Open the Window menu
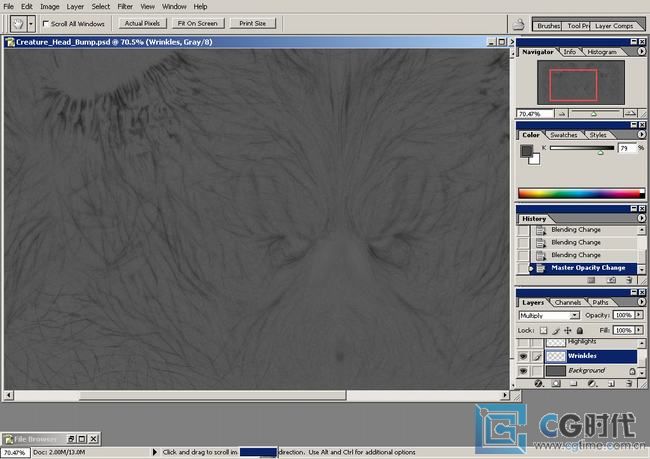Viewport: 650px width, 459px height. click(174, 7)
